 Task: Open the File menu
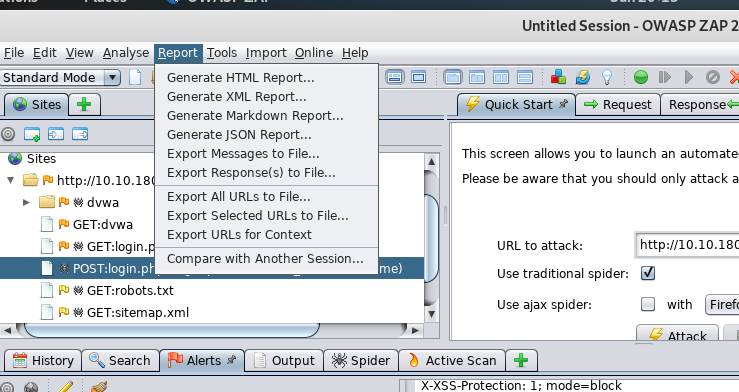pos(14,53)
